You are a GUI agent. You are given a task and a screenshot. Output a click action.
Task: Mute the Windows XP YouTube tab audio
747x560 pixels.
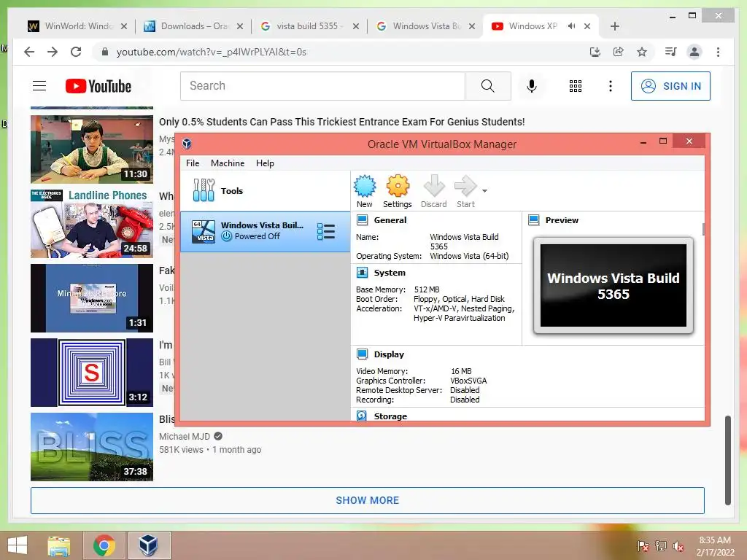[572, 26]
